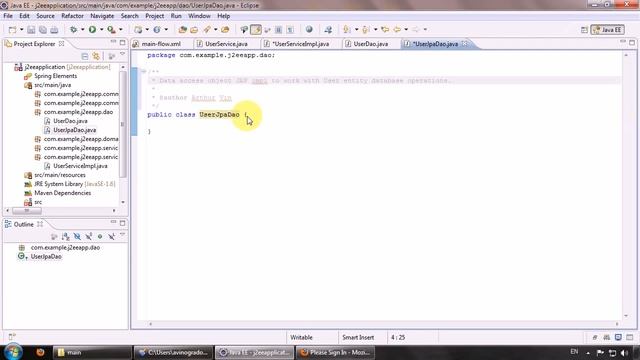Select UserDao.java in Project Explorer

point(70,121)
